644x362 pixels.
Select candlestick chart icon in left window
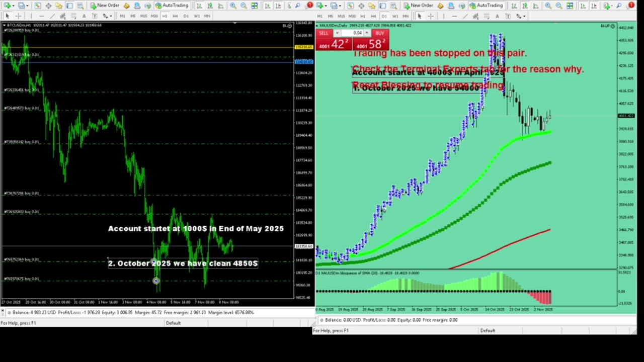(210, 6)
